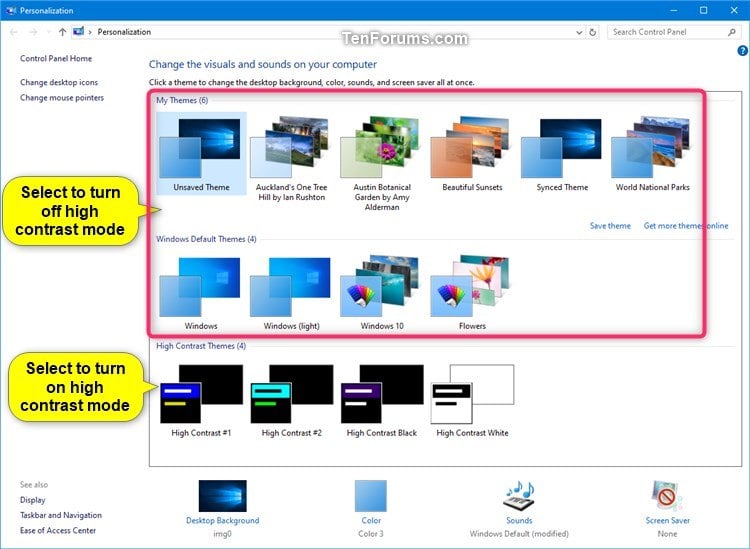The image size is (750, 549).
Task: Select the Unsaved Theme thumbnail
Action: pos(201,154)
